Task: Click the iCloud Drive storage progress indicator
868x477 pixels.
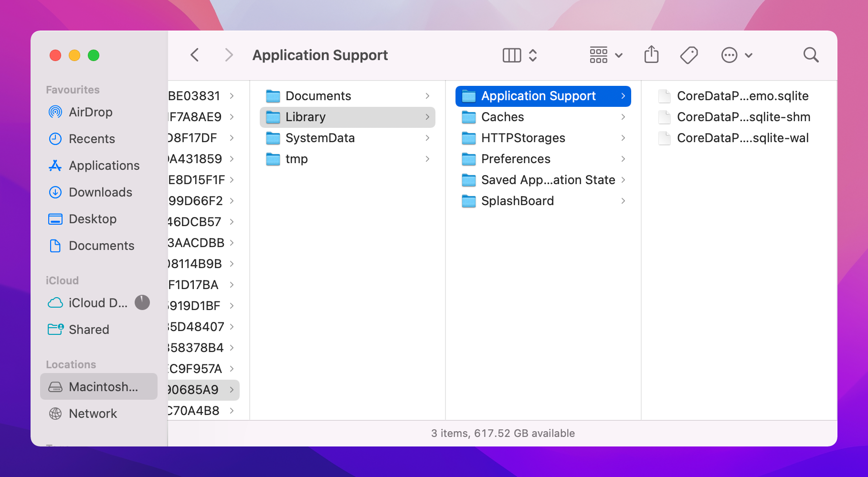Action: point(142,302)
